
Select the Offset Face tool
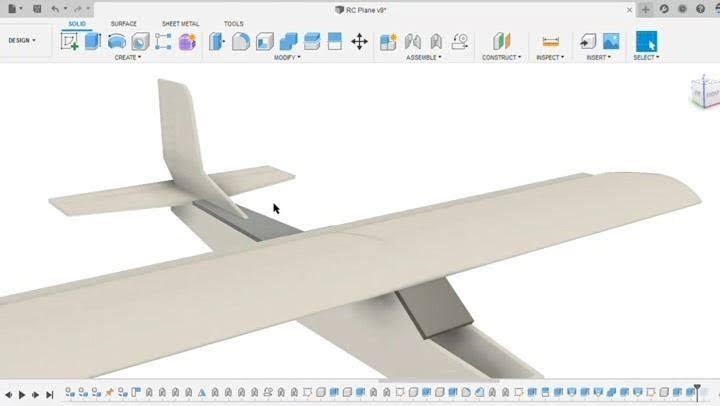(x=312, y=41)
